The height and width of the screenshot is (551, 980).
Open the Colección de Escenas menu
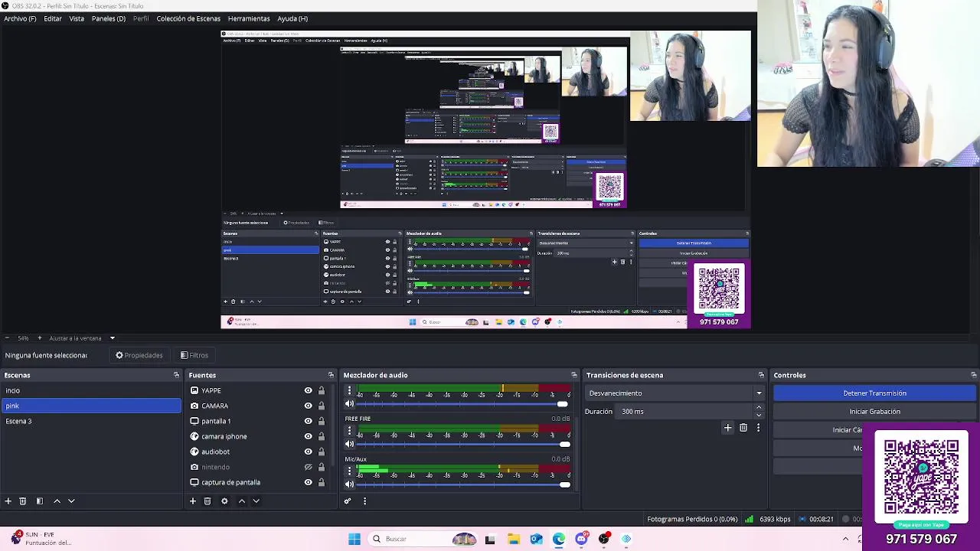(188, 18)
